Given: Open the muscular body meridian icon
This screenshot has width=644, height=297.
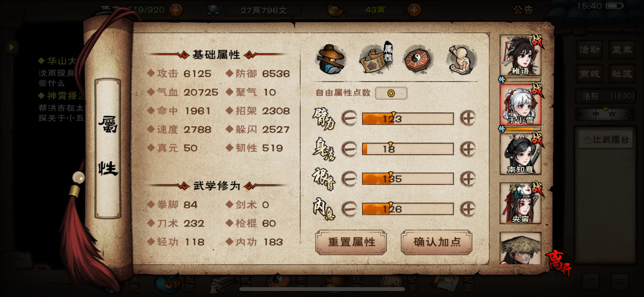Looking at the screenshot, I should (461, 60).
